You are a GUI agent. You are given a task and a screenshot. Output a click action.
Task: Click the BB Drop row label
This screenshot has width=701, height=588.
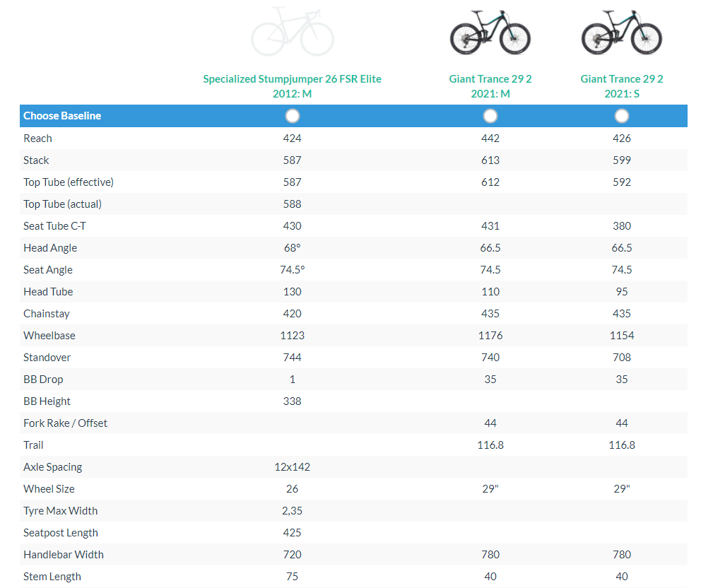[43, 380]
